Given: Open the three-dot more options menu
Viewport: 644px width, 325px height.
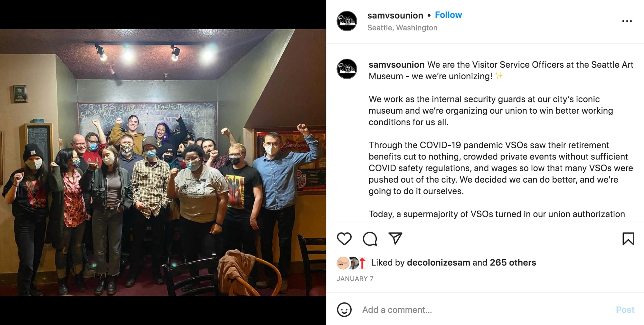Looking at the screenshot, I should [627, 21].
